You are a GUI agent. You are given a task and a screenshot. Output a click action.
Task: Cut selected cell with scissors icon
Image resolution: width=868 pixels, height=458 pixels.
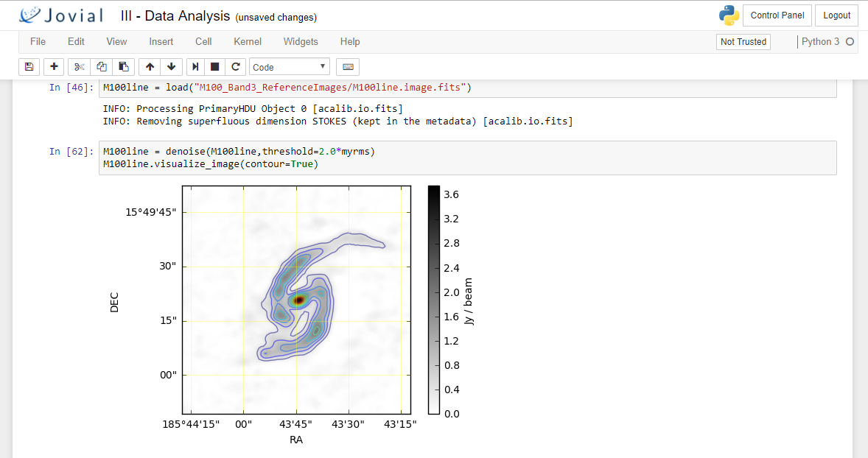point(80,67)
